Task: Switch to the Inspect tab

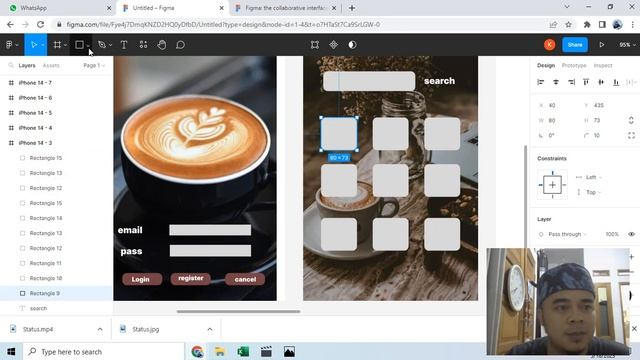Action: (x=603, y=65)
